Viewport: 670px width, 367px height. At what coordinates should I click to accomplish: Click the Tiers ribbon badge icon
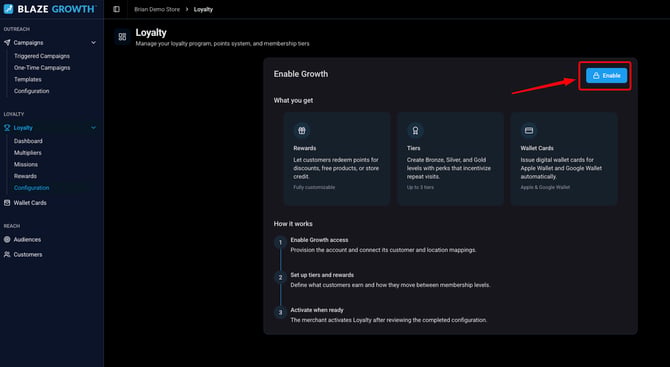(415, 131)
